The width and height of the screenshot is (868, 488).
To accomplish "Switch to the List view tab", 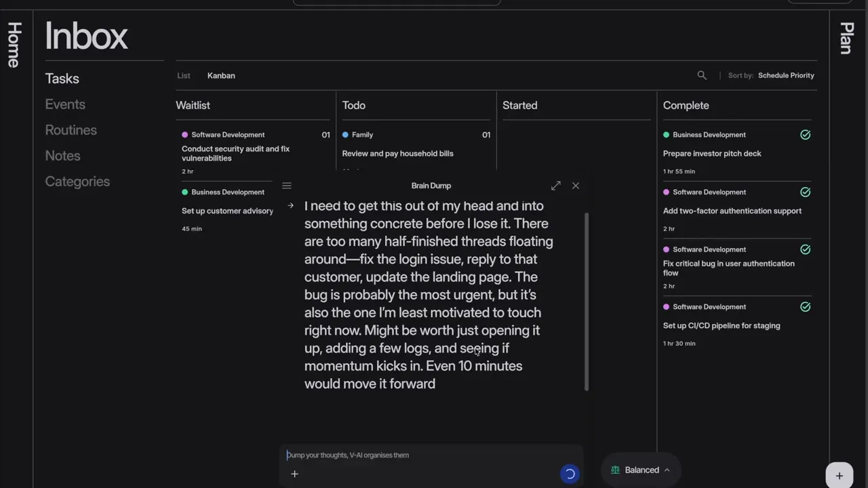I will click(x=184, y=75).
